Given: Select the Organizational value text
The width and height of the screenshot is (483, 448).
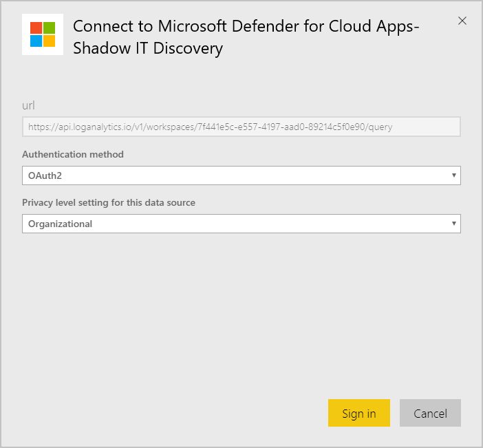Looking at the screenshot, I should click(x=60, y=224).
